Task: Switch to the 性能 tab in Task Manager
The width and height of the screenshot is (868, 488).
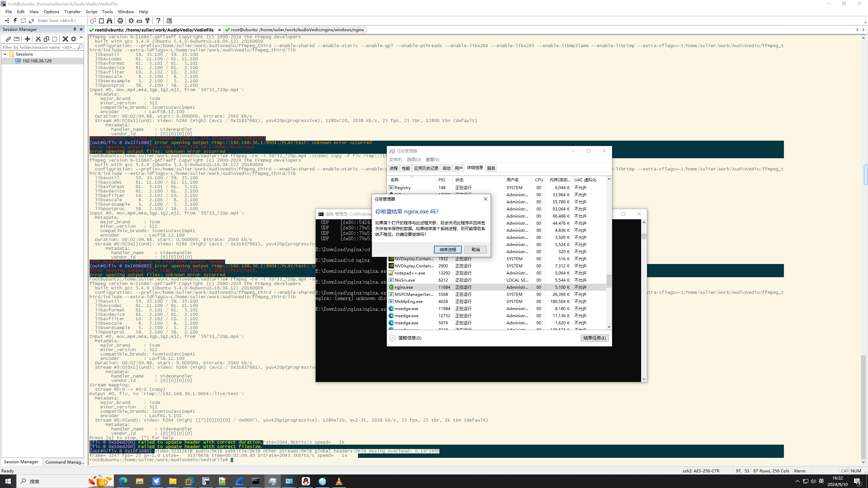Action: (406, 168)
